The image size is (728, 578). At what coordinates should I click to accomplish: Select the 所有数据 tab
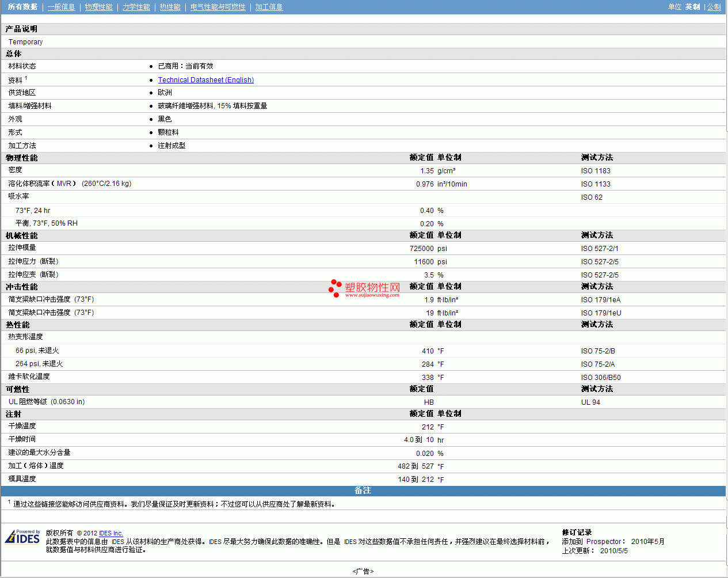point(22,7)
